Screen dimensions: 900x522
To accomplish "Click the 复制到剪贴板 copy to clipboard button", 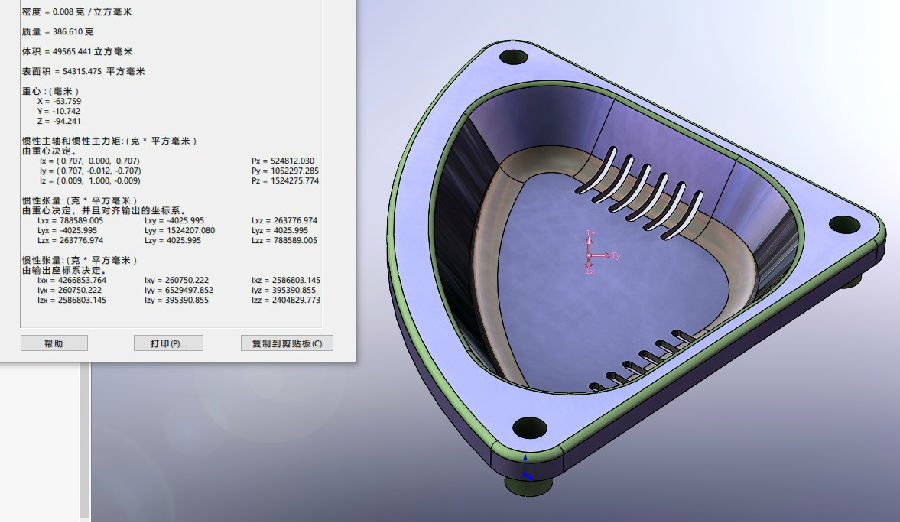I will pos(286,343).
